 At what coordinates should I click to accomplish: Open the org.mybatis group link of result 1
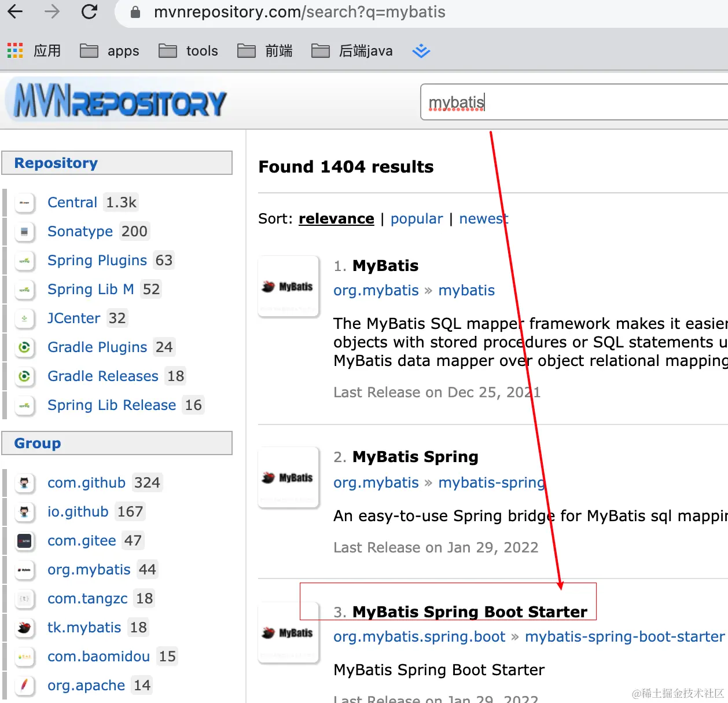click(376, 291)
